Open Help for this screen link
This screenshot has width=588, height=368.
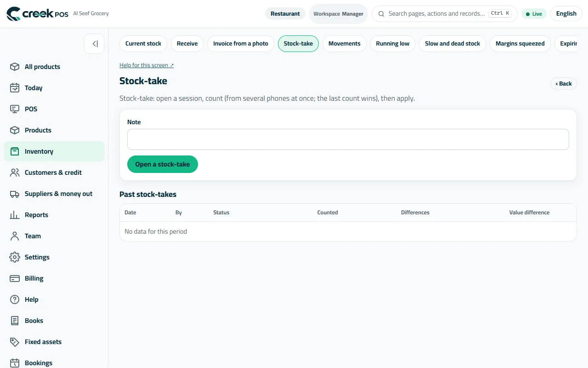(147, 65)
